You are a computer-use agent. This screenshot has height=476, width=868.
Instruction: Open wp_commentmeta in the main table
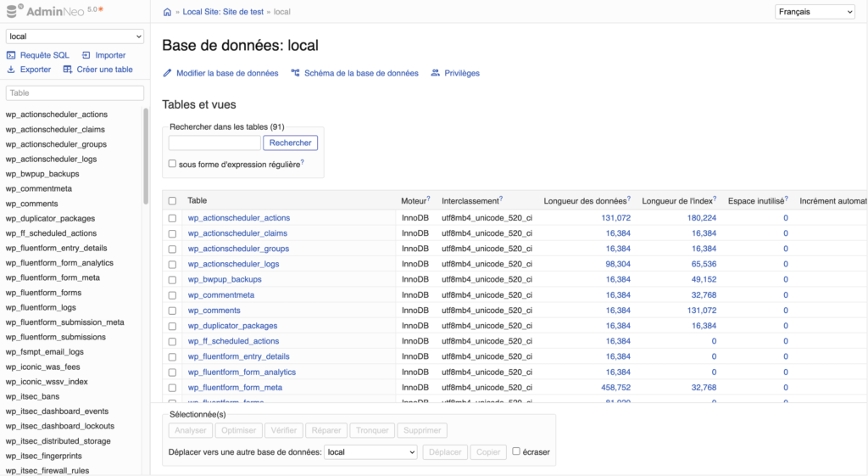(221, 294)
